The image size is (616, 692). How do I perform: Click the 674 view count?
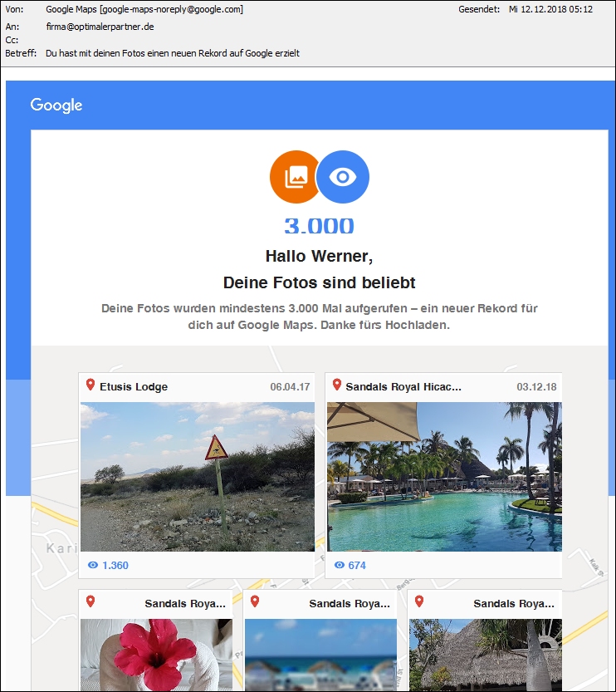click(x=357, y=566)
